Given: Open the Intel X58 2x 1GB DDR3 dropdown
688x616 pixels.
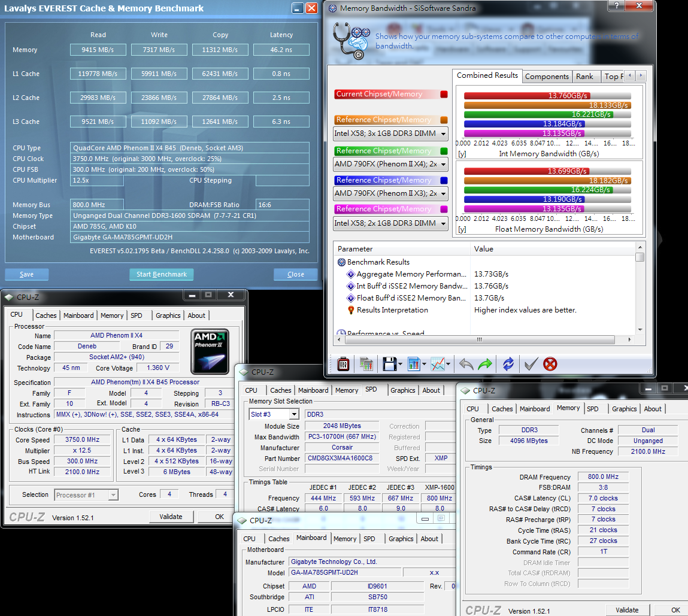Looking at the screenshot, I should [x=443, y=223].
